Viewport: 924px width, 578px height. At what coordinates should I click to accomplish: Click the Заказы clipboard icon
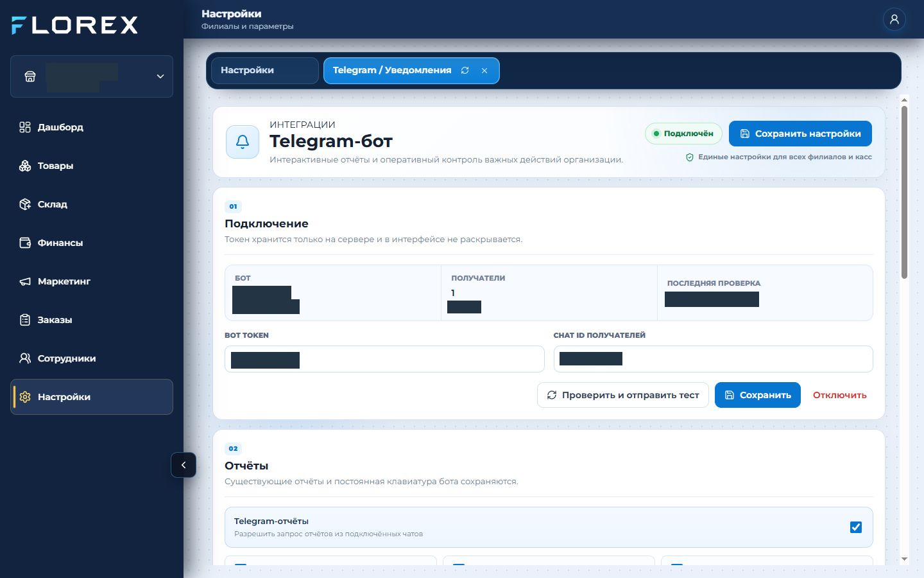pos(25,320)
